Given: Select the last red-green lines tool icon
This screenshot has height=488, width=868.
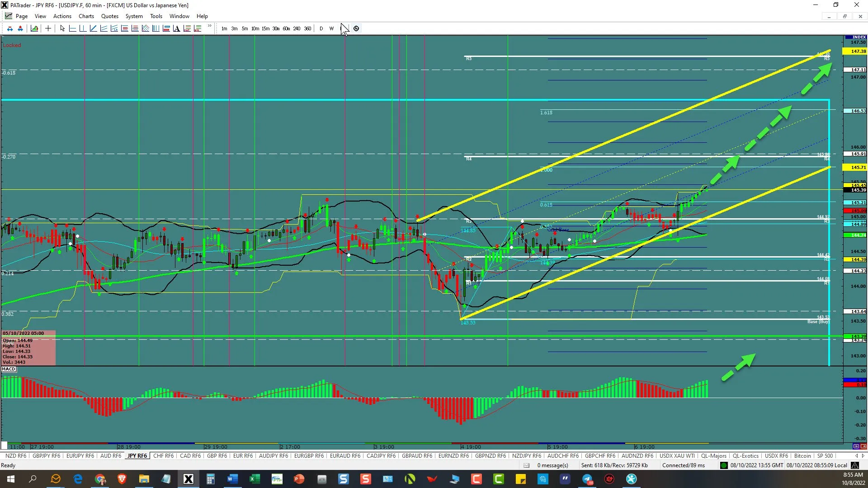Looking at the screenshot, I should coord(198,28).
